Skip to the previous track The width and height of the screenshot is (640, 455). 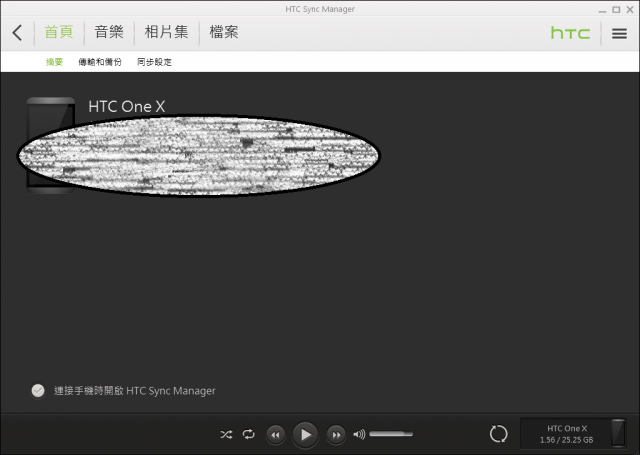pyautogui.click(x=276, y=435)
